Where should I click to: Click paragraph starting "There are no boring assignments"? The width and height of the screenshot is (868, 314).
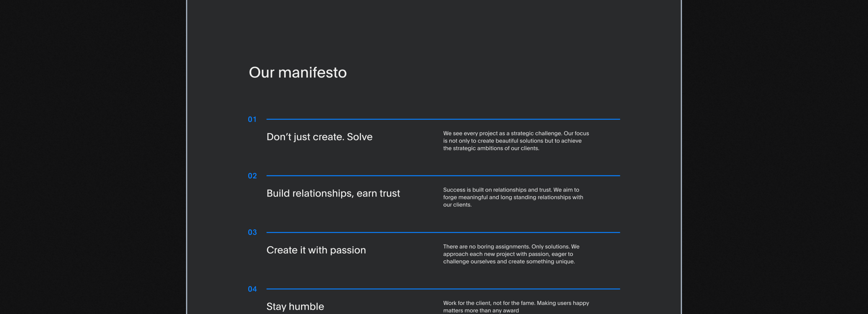pyautogui.click(x=511, y=254)
